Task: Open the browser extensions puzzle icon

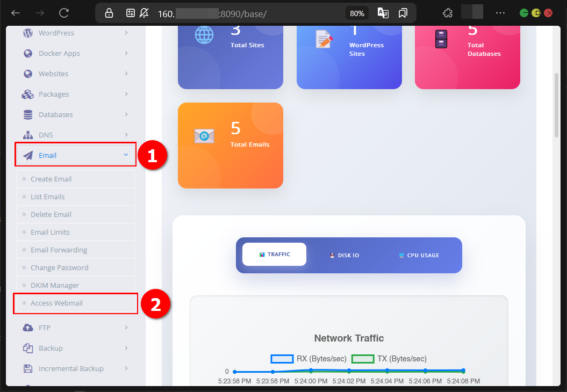Action: pos(448,13)
